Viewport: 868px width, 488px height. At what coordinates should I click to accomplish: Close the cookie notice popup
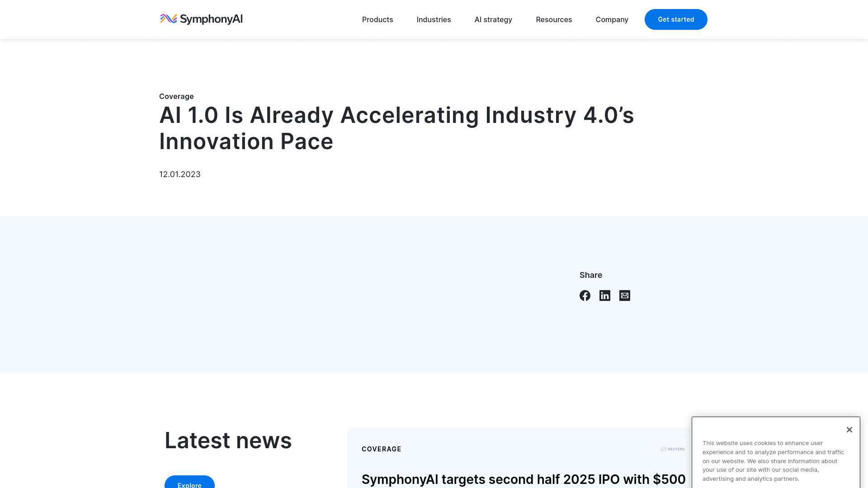click(849, 430)
